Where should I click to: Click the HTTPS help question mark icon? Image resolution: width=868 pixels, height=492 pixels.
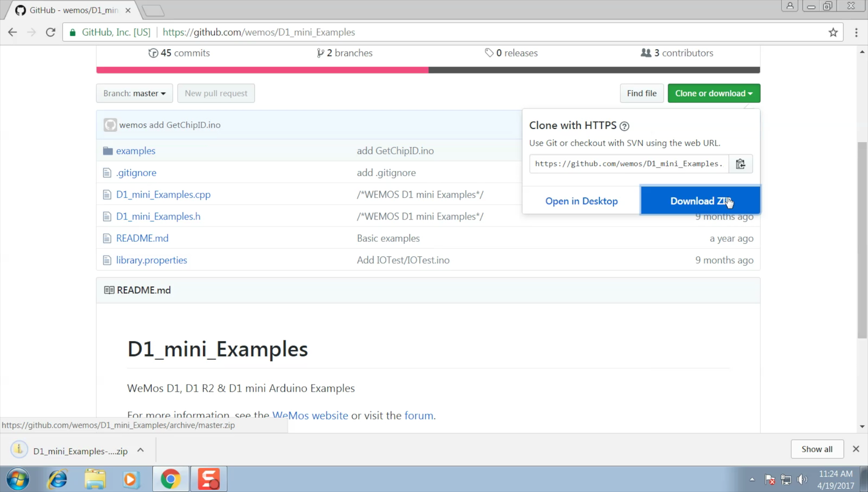(624, 126)
